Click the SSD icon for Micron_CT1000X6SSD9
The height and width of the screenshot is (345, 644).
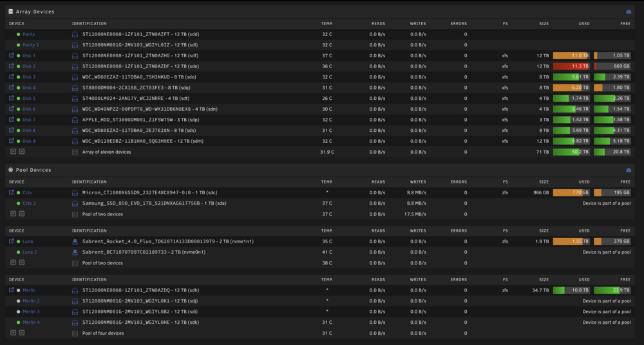[x=75, y=192]
